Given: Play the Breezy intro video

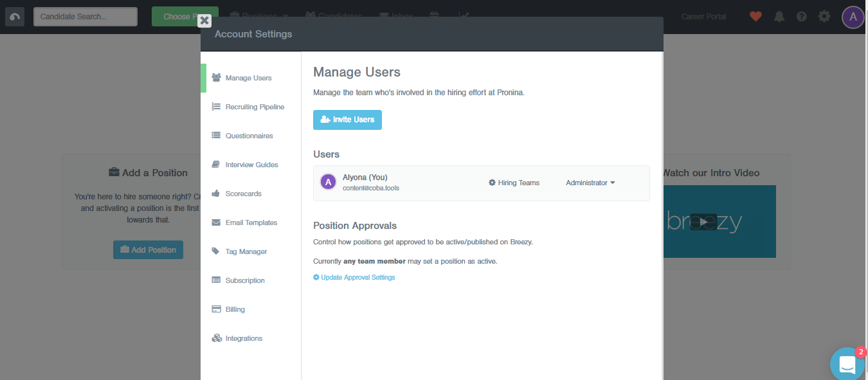Looking at the screenshot, I should [704, 222].
